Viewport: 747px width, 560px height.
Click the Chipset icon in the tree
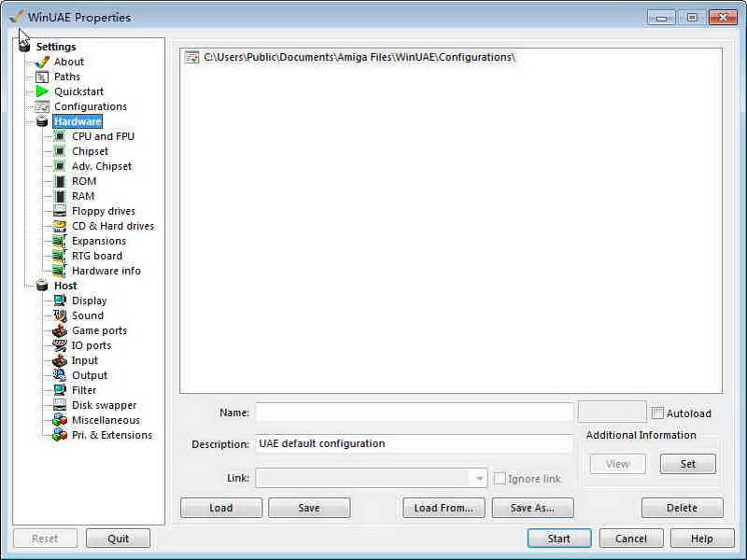tap(60, 151)
